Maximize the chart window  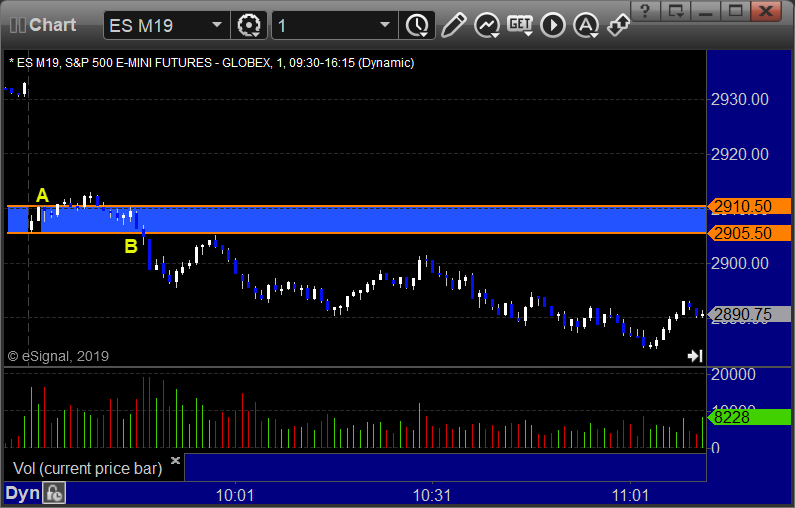736,11
